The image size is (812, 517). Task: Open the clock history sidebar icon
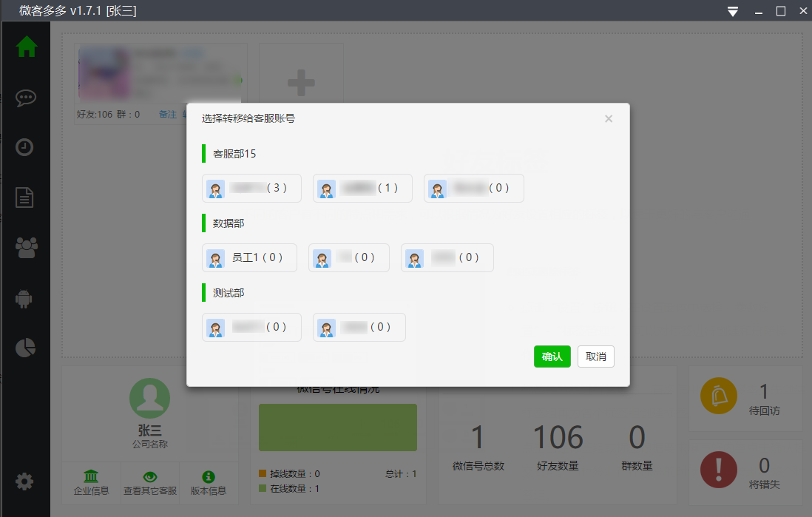tap(24, 147)
